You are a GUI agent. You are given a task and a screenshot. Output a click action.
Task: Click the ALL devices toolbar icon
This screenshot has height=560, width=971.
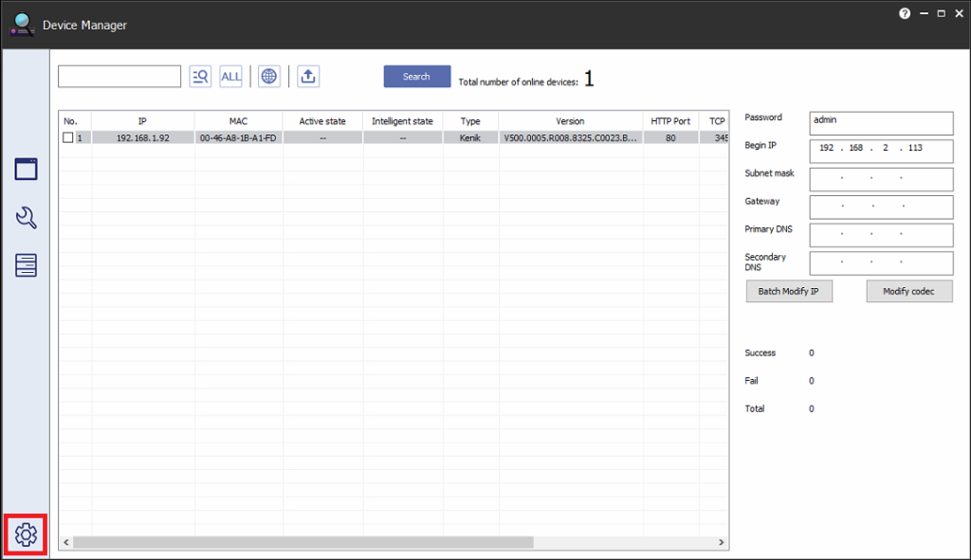(230, 77)
